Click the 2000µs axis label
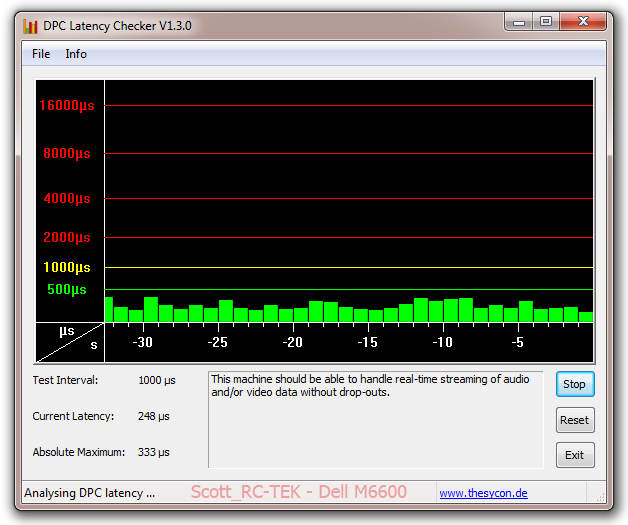 [67, 237]
